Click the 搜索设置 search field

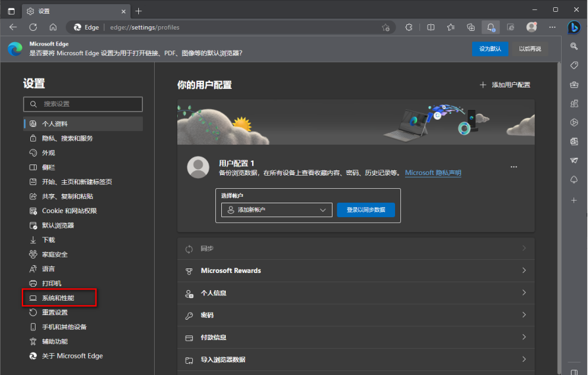[x=83, y=104]
